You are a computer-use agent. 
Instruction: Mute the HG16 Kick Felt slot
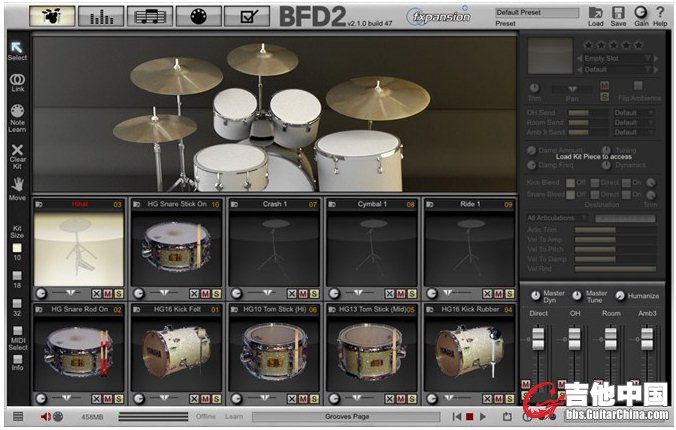[206, 399]
